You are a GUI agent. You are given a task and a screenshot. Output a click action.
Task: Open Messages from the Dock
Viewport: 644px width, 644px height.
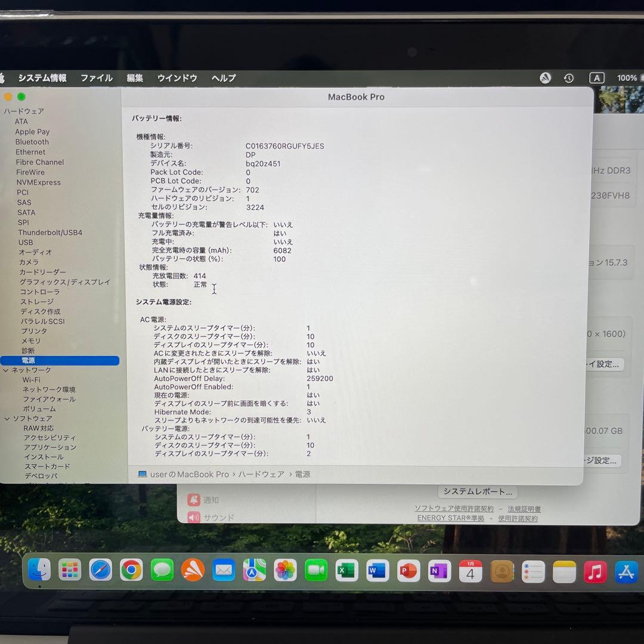click(x=161, y=571)
